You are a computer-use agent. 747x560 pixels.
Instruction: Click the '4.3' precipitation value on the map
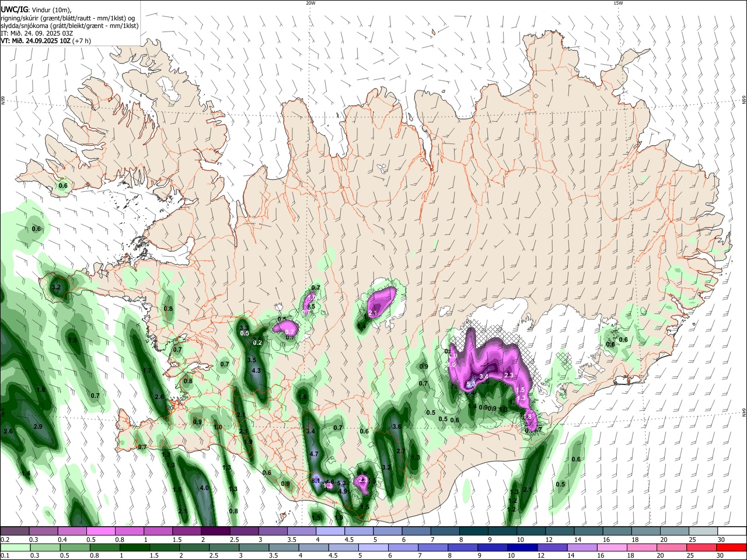pos(256,370)
